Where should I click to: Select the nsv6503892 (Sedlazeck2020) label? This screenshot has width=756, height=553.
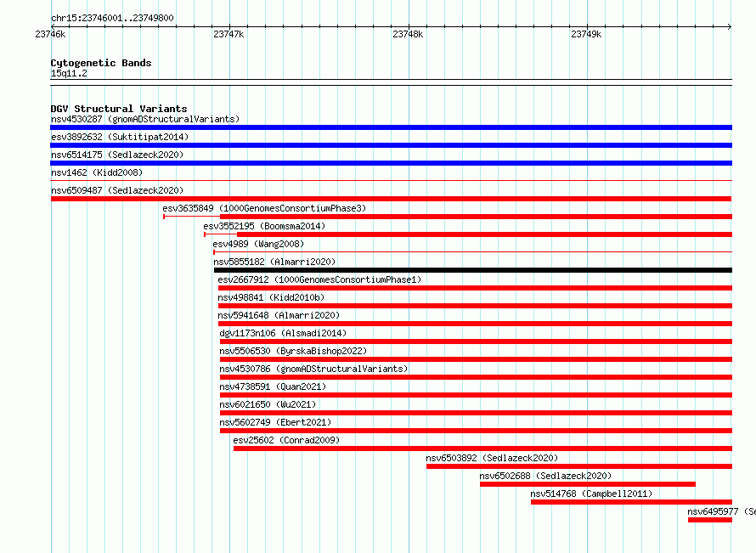point(492,458)
